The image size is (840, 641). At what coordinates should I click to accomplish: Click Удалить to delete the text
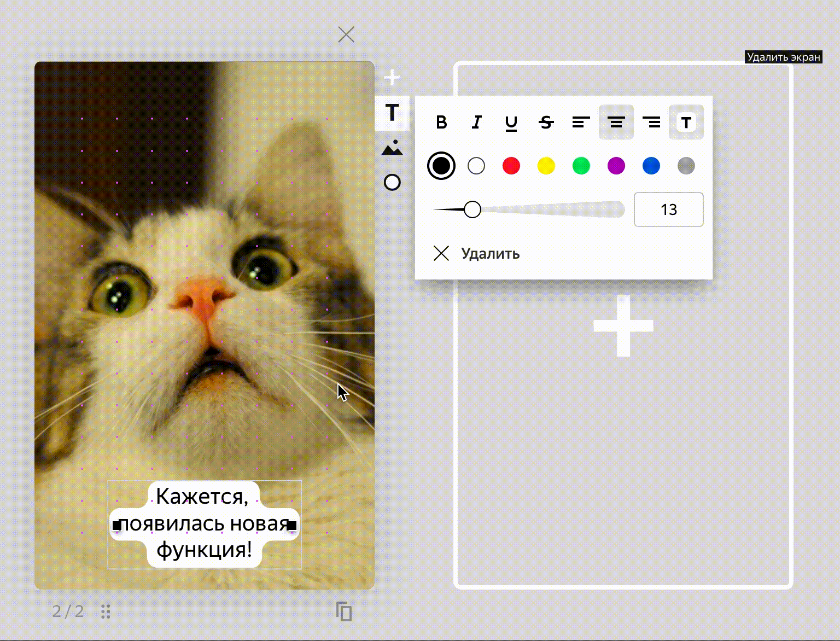tap(476, 253)
